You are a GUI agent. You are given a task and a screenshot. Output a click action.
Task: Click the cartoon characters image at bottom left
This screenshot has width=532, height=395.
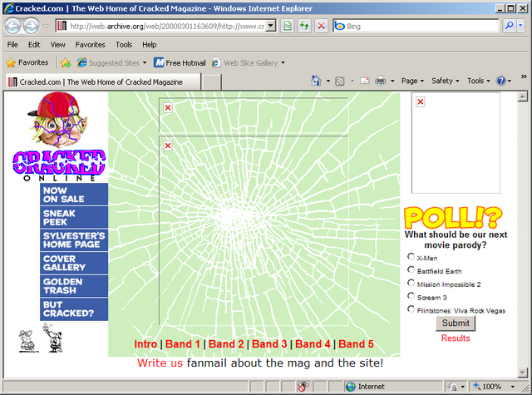point(41,338)
